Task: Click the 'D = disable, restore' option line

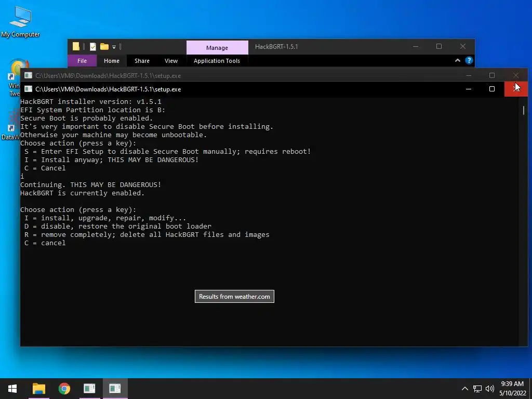Action: (x=118, y=227)
